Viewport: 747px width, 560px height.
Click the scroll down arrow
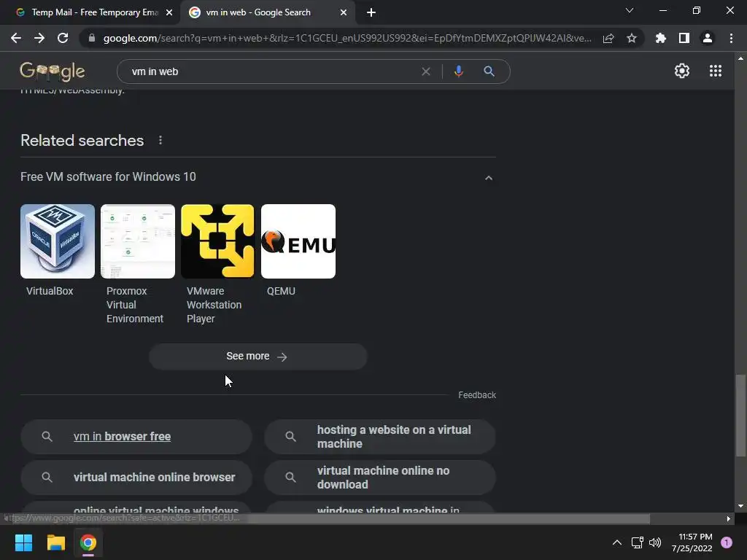coord(740,506)
